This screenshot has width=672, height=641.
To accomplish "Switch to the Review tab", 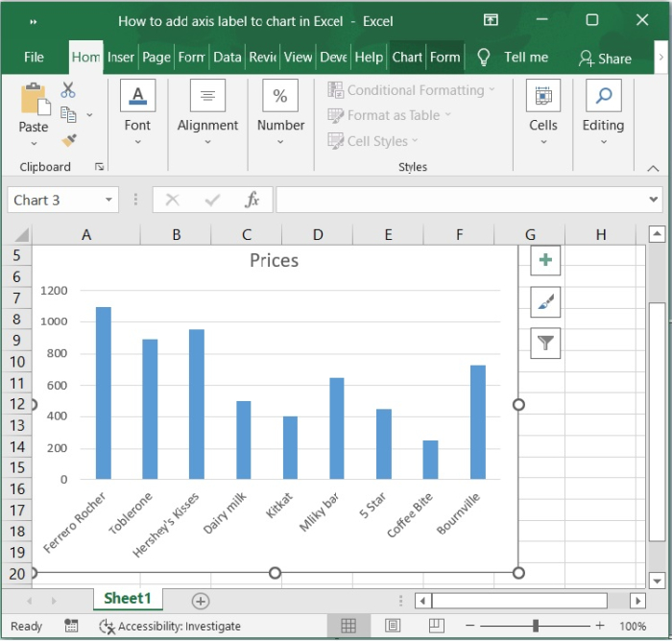I will click(x=263, y=57).
